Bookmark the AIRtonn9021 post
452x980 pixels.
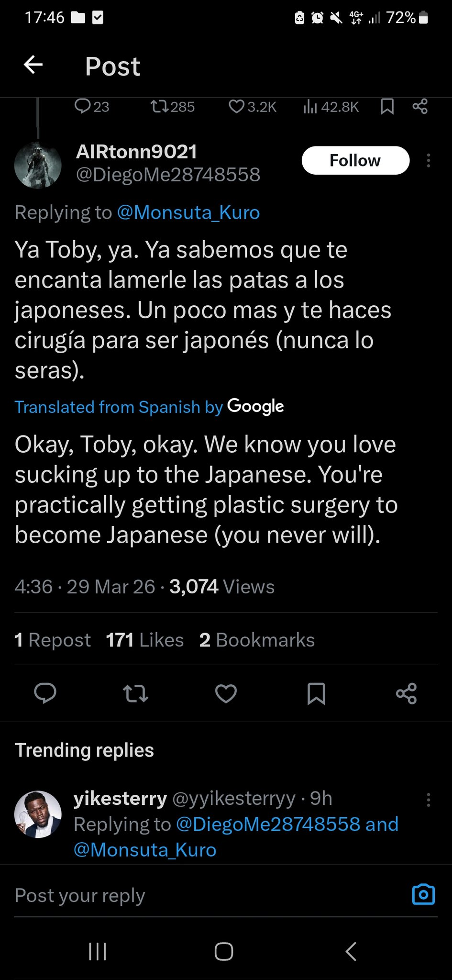coord(316,693)
